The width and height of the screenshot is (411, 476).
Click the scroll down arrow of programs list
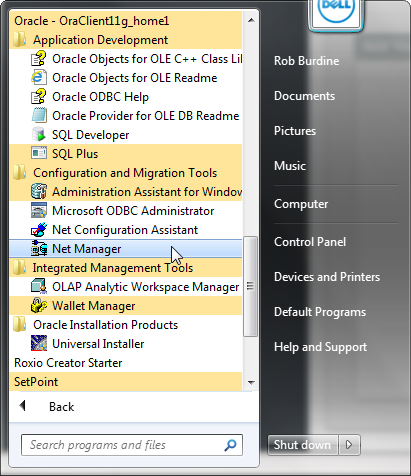(251, 382)
